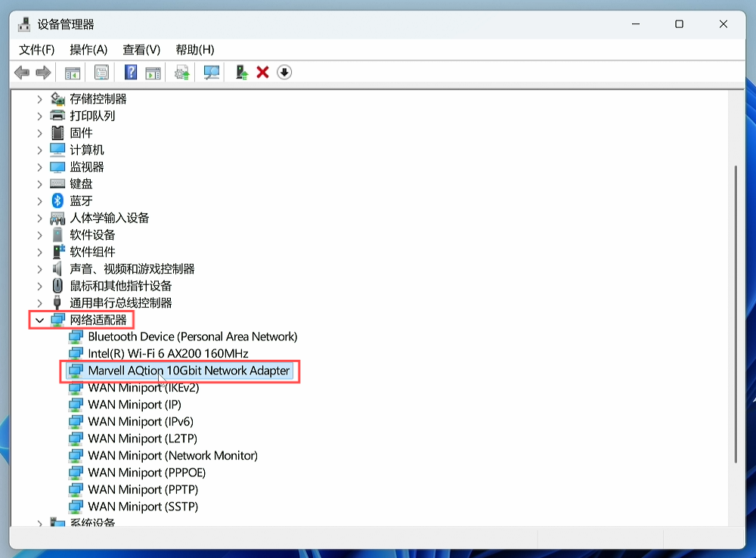This screenshot has width=756, height=558.
Task: Click the keyboard icon beside 键盘
Action: point(57,184)
